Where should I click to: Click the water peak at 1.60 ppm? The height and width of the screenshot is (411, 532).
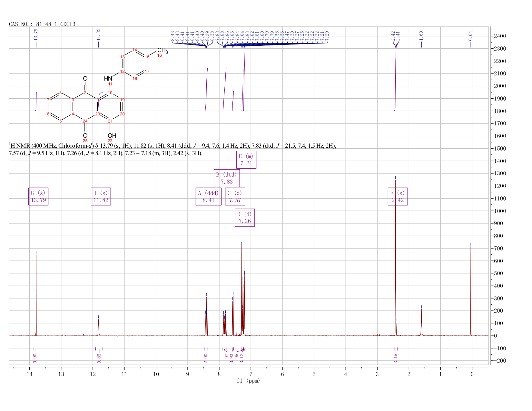pyautogui.click(x=421, y=322)
